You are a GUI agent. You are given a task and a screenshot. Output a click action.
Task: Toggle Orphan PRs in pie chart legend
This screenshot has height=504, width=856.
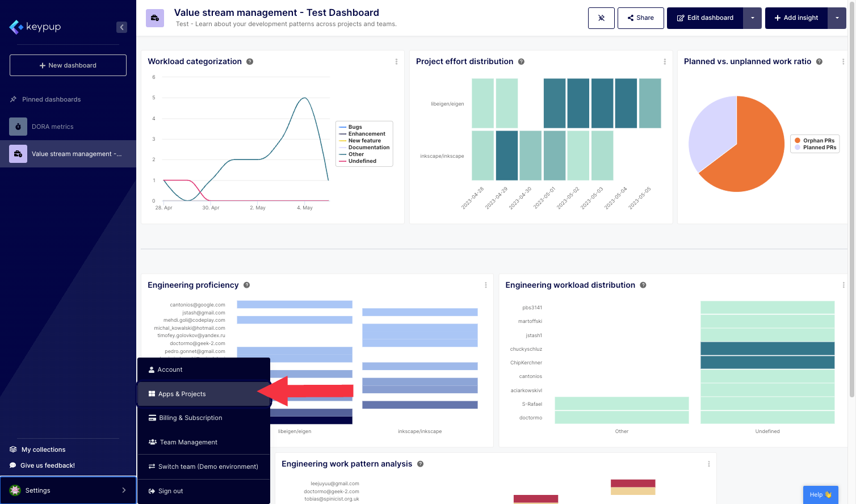818,141
